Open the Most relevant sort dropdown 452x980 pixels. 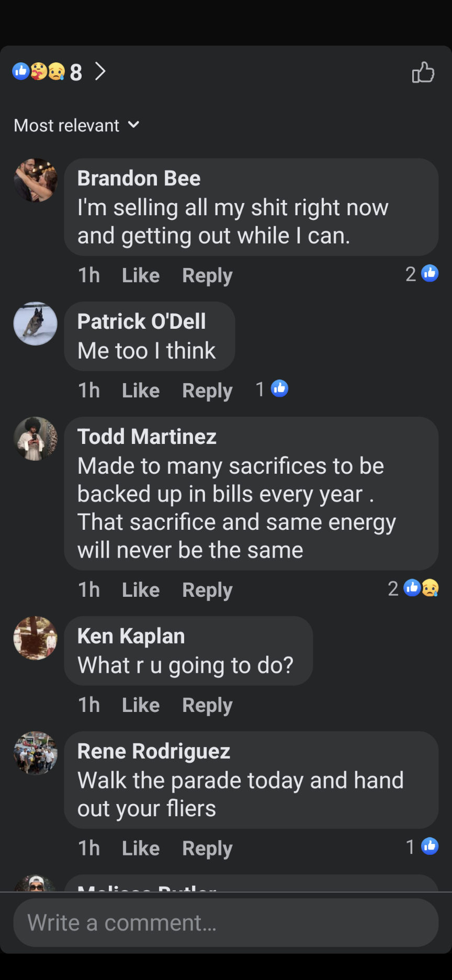click(x=76, y=126)
